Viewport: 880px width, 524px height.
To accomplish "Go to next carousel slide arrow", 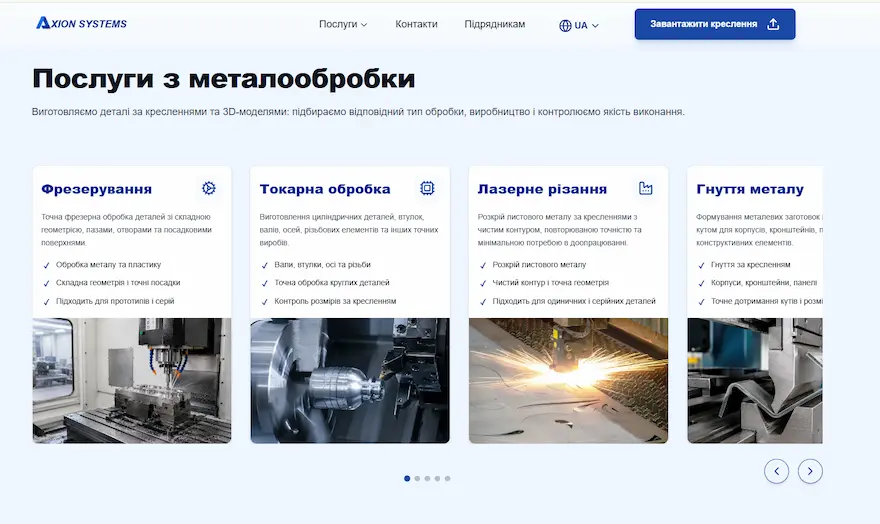I will (x=810, y=471).
